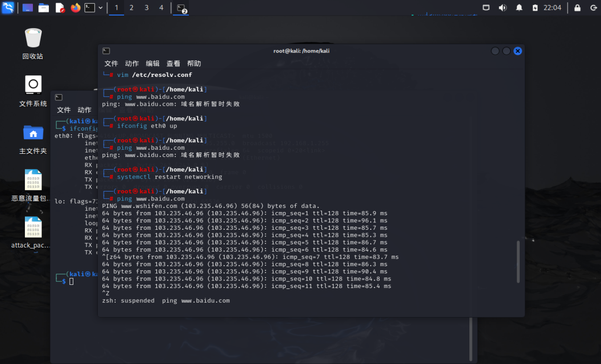Viewport: 601px width, 364px height.
Task: Lock the screen with padlock icon
Action: pyautogui.click(x=577, y=8)
